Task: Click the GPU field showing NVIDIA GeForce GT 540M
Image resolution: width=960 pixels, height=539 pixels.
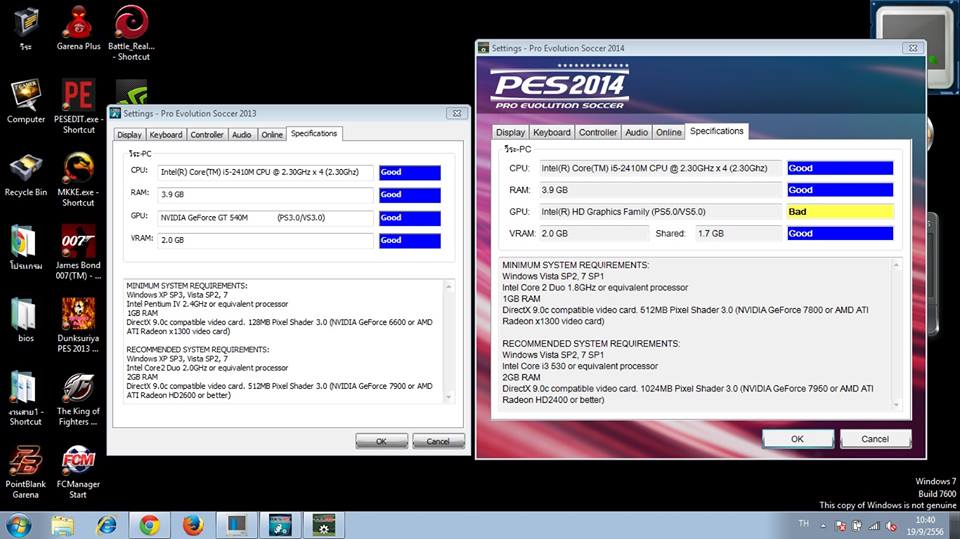Action: (x=265, y=218)
